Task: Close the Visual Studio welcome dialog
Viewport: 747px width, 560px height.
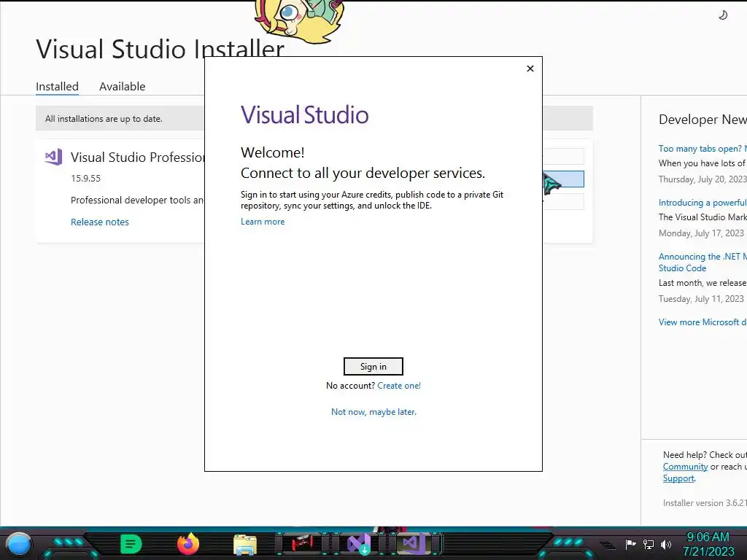Action: pyautogui.click(x=530, y=69)
